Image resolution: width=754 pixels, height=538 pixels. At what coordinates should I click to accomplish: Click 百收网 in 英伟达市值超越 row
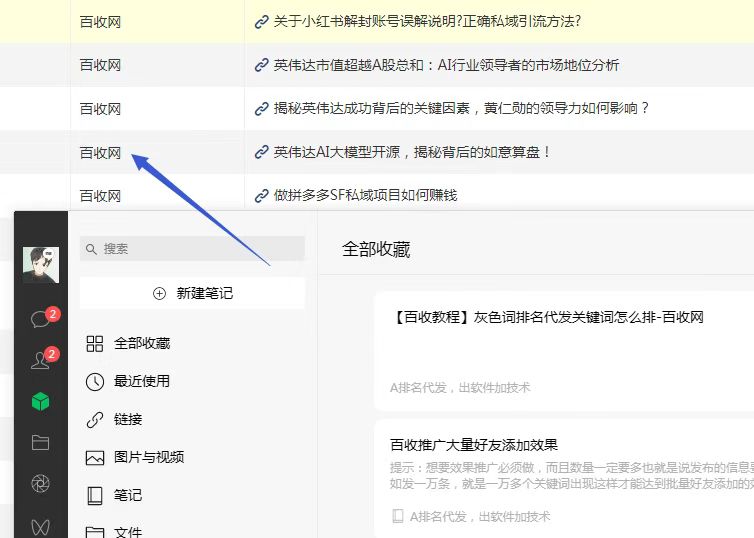click(x=100, y=65)
